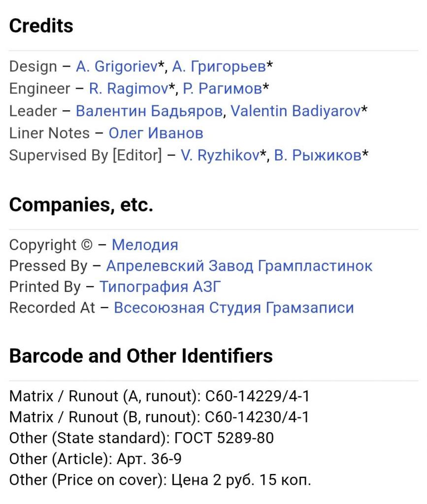The image size is (427, 504).
Task: Click the Valentin Badiyarov link
Action: [x=296, y=111]
